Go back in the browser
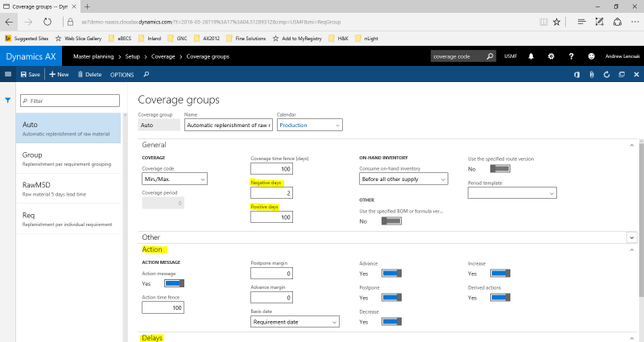644x342 pixels. pos(9,23)
